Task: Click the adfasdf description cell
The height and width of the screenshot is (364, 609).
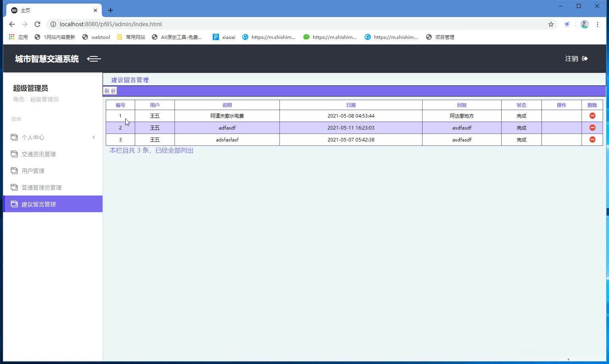Action: (x=227, y=128)
